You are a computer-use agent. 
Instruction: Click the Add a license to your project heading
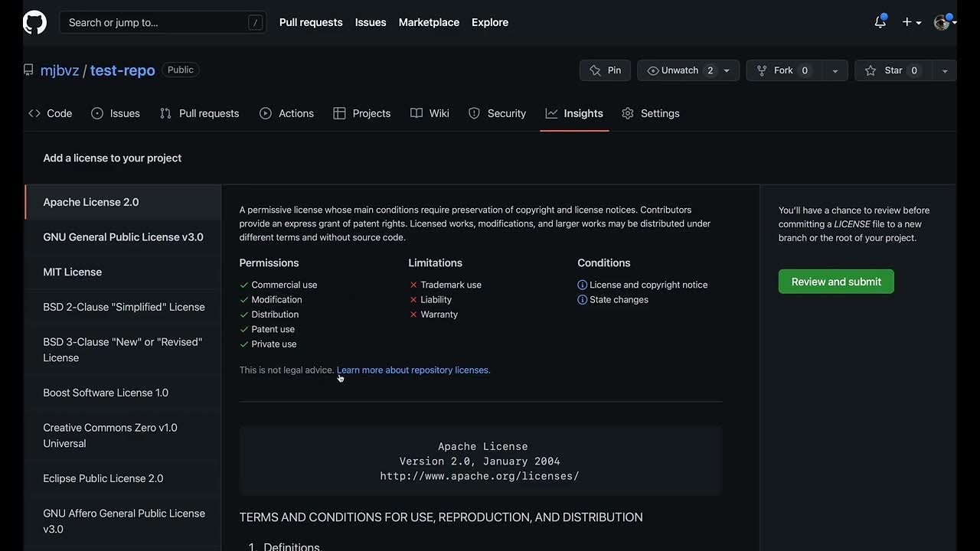point(113,158)
